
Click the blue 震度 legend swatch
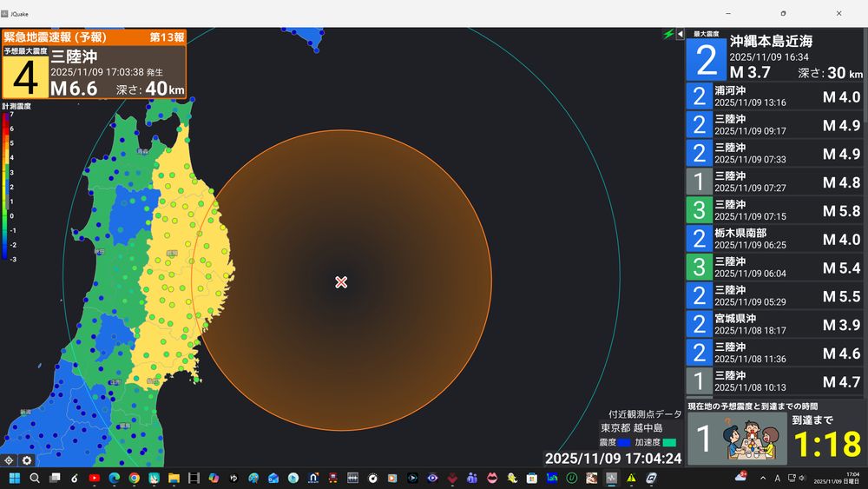pyautogui.click(x=624, y=442)
